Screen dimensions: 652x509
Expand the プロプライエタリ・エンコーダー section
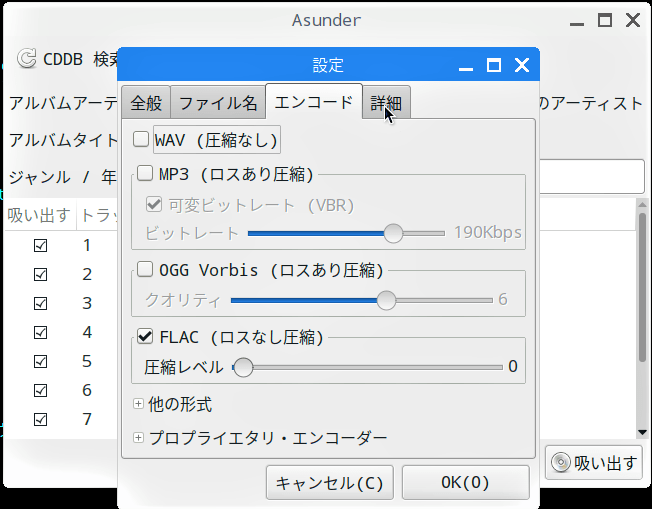138,437
